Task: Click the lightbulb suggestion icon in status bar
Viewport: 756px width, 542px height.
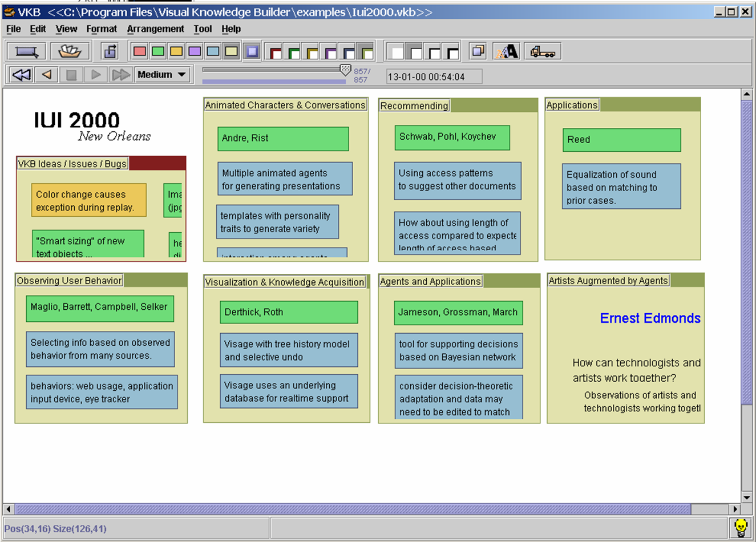Action: point(741,528)
